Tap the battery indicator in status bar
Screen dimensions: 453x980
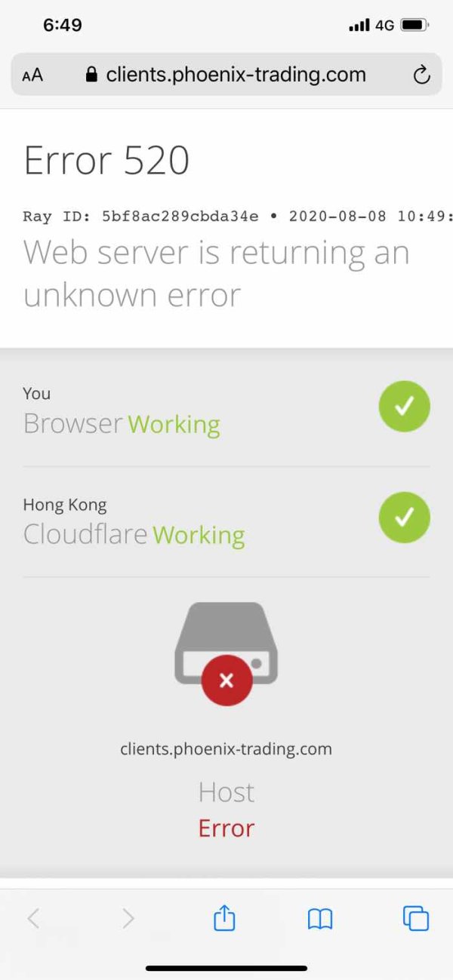click(414, 26)
